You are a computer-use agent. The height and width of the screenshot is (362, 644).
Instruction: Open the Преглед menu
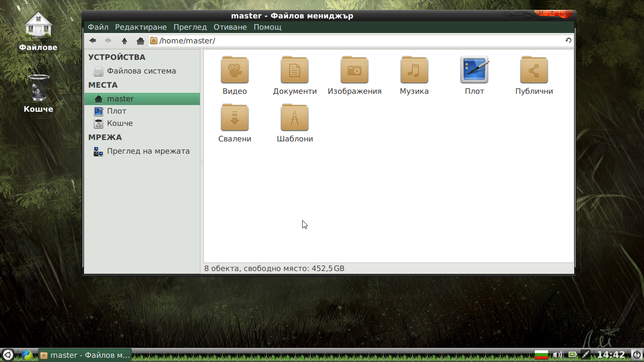tap(190, 27)
